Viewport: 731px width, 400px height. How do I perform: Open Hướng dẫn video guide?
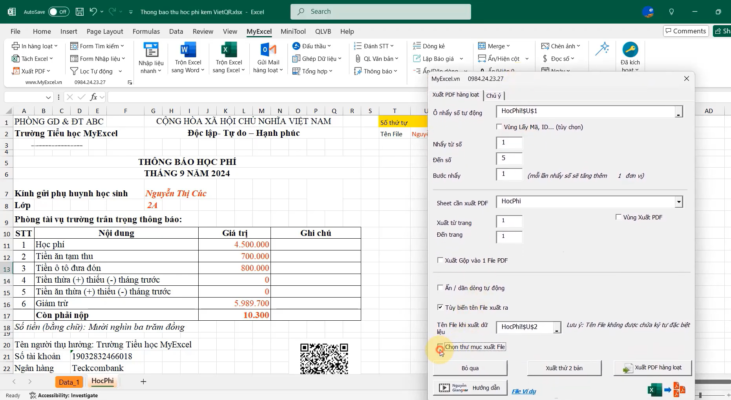coord(472,387)
